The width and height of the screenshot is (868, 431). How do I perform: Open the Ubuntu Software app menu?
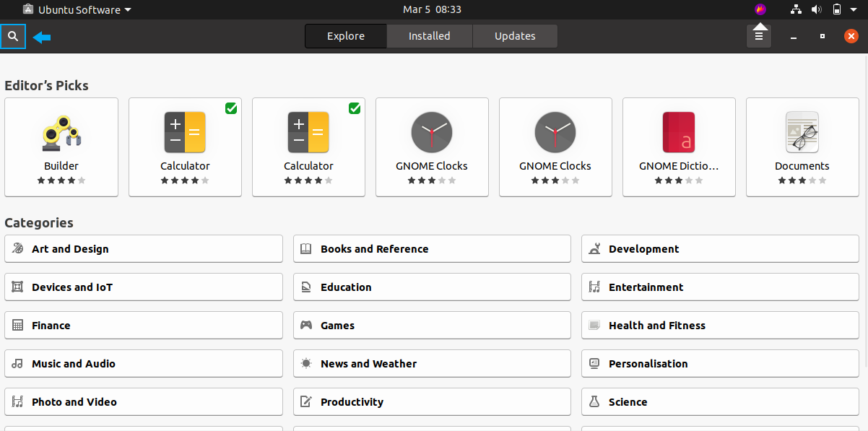point(77,9)
